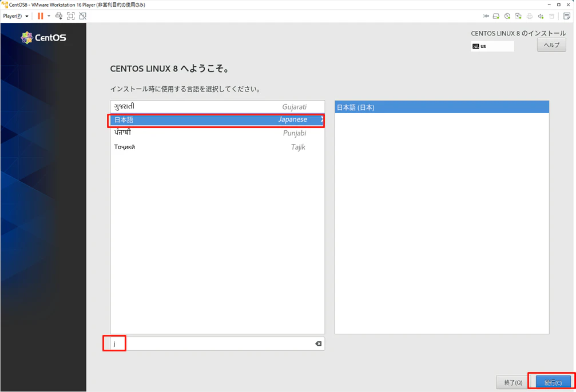The width and height of the screenshot is (576, 392).
Task: Clear the language search box text
Action: pos(318,343)
